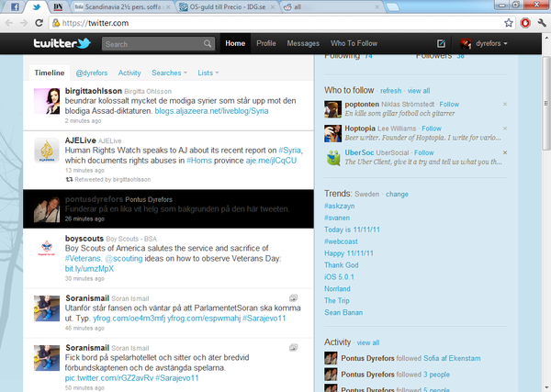Click pontusdyrefors avatar in highlighted tweet
The height and width of the screenshot is (392, 551).
click(x=47, y=209)
